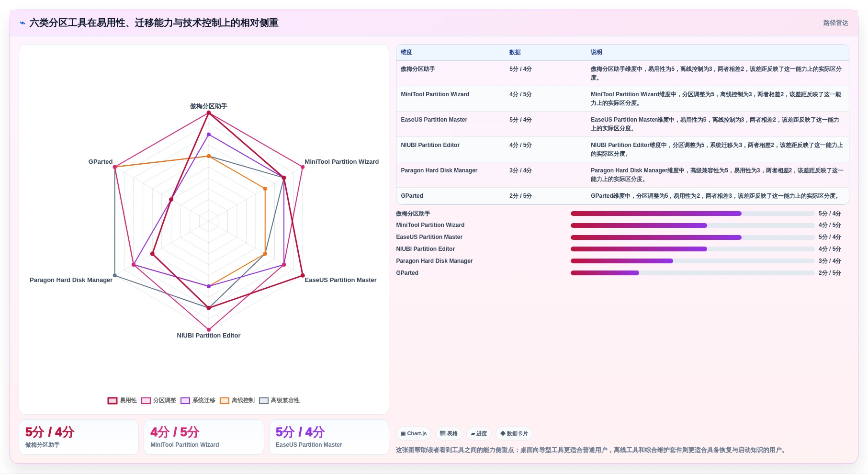
Task: Click the EaseUS Partition Master radar axis label
Action: 340,280
